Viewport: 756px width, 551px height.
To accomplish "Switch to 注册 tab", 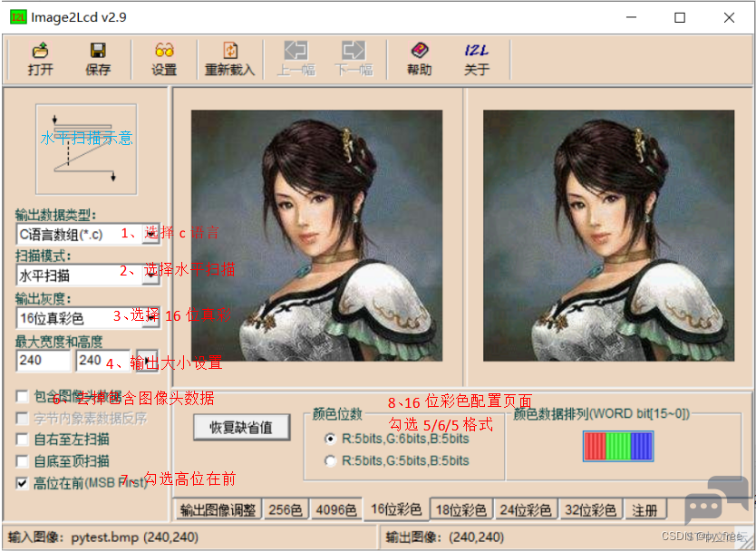I will coord(645,509).
